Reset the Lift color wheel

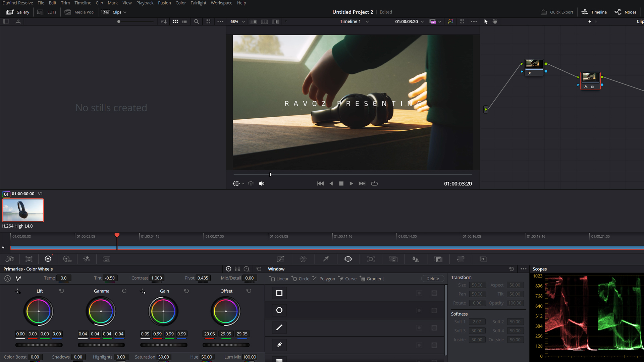tap(62, 291)
